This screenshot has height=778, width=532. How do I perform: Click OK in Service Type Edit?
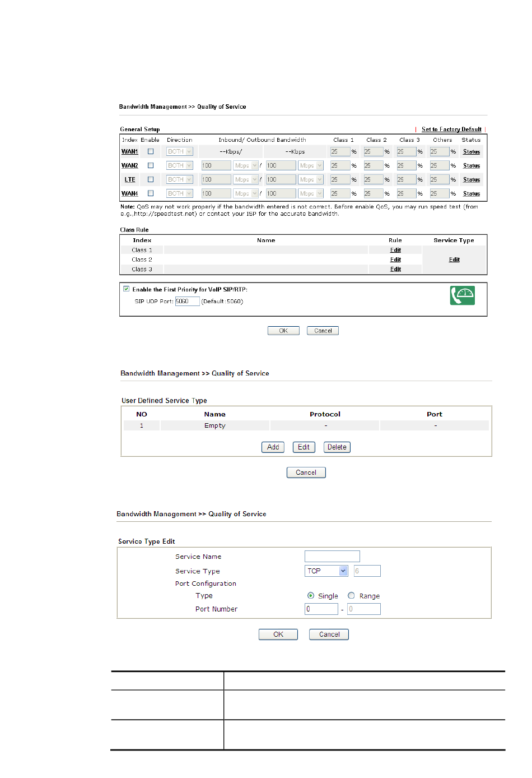(x=278, y=635)
